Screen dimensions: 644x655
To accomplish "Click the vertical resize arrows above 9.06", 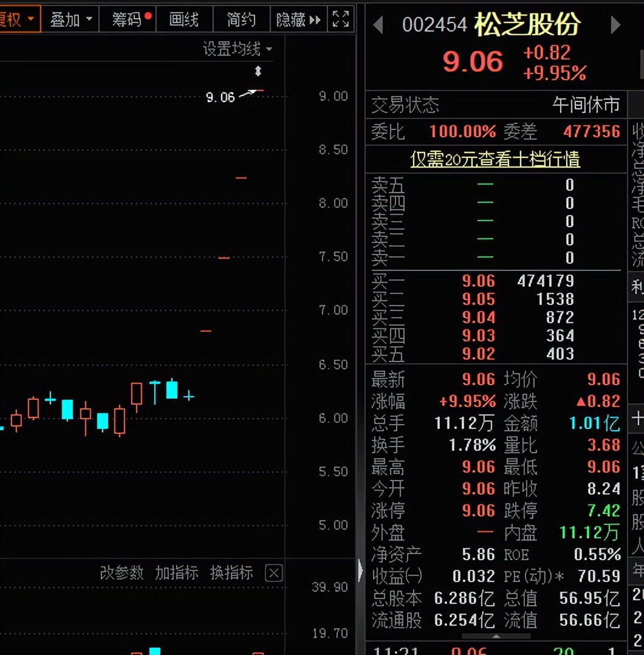I will pos(258,71).
